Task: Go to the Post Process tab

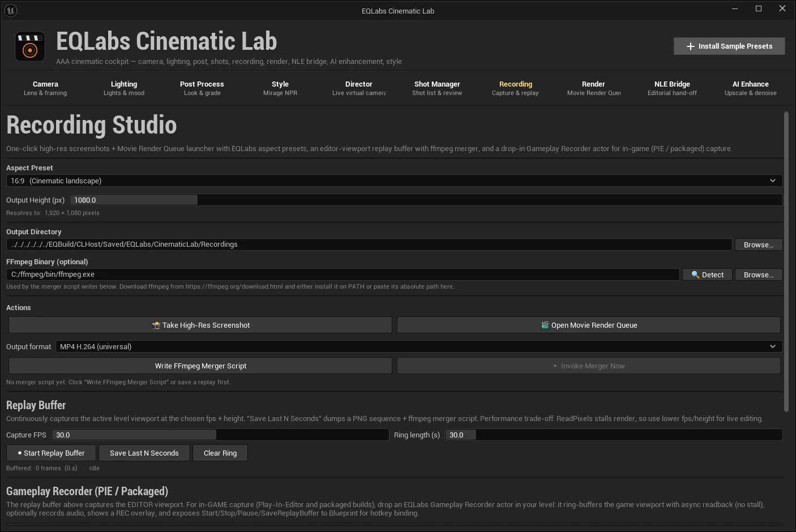Action: click(x=202, y=88)
